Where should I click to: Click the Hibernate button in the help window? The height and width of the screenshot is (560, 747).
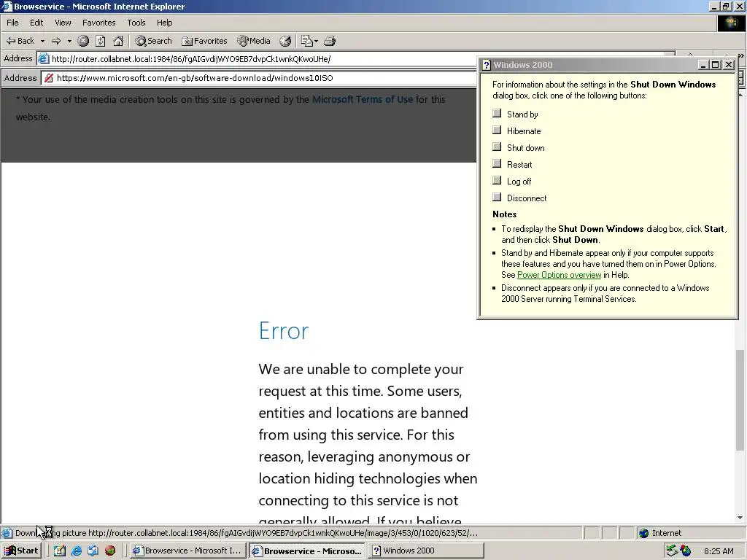tap(497, 130)
